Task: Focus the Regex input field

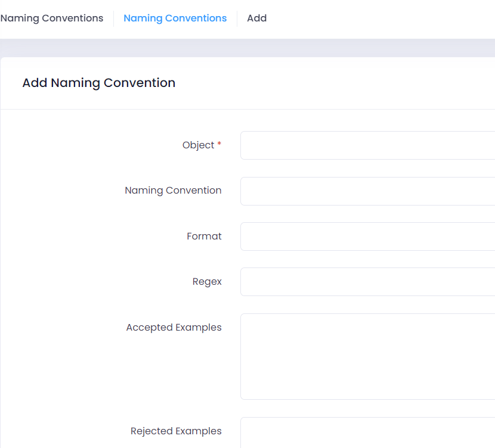Action: 367,282
